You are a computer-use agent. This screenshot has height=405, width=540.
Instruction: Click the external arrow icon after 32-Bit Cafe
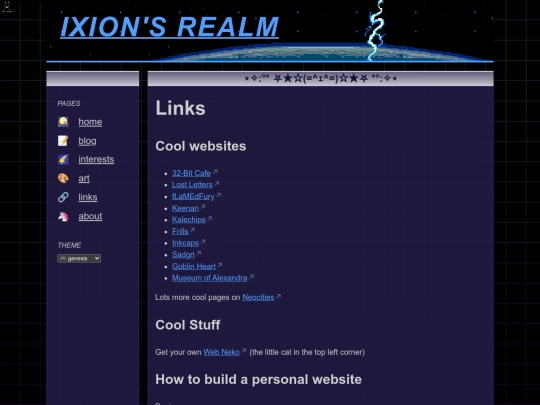click(x=215, y=172)
